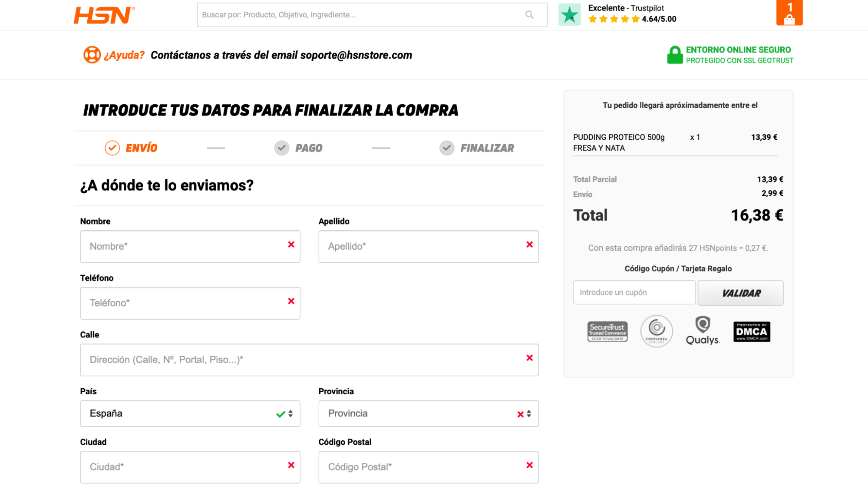Click the Trustpilot rating stars

(614, 19)
